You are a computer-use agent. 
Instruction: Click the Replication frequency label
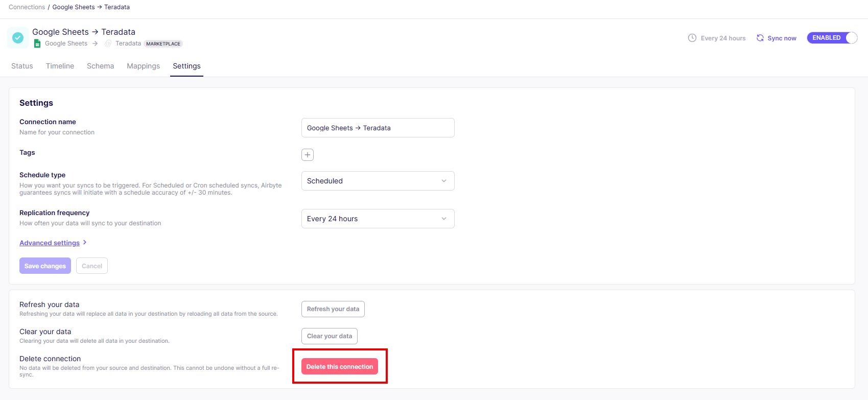(x=55, y=213)
